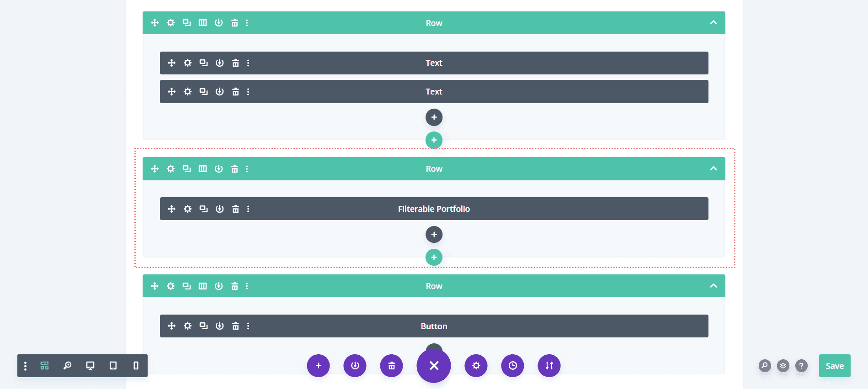This screenshot has height=389, width=868.
Task: Select the Move handle on the Filterable Portfolio module
Action: coord(171,209)
